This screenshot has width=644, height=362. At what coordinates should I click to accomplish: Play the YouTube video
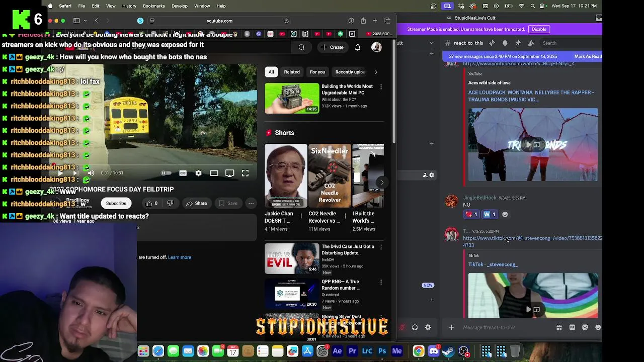coord(60,173)
